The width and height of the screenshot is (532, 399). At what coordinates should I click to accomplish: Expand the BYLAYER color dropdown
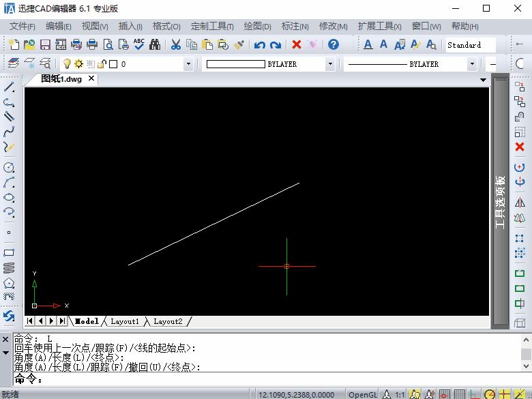coord(330,64)
